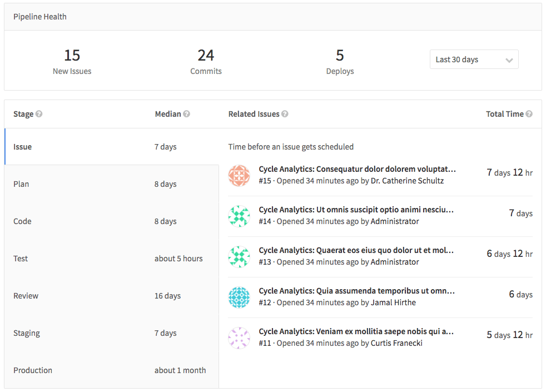The image size is (546, 392).
Task: Click the avatar for issue #12
Action: [239, 296]
